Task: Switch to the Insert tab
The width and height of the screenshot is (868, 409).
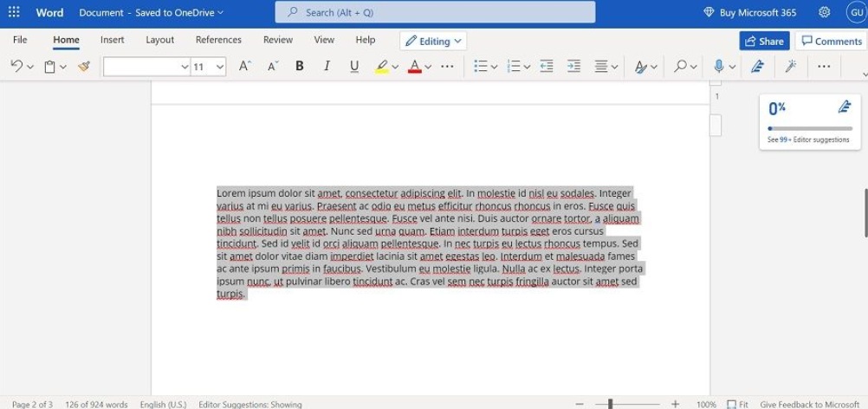Action: pos(113,40)
